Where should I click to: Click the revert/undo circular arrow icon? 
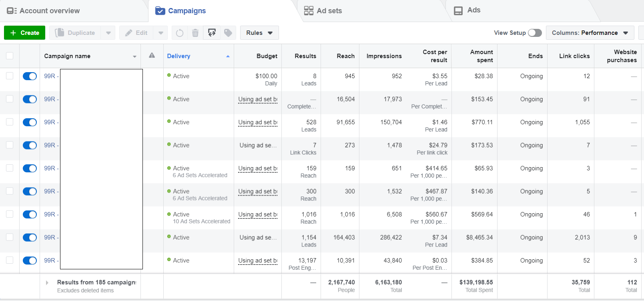pos(180,33)
